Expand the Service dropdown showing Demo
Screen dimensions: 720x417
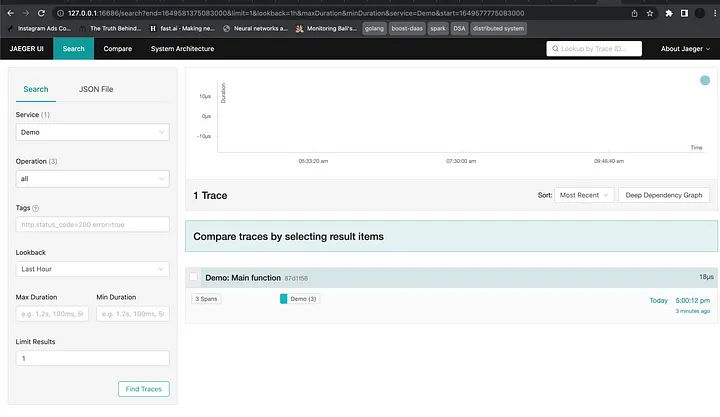click(92, 132)
